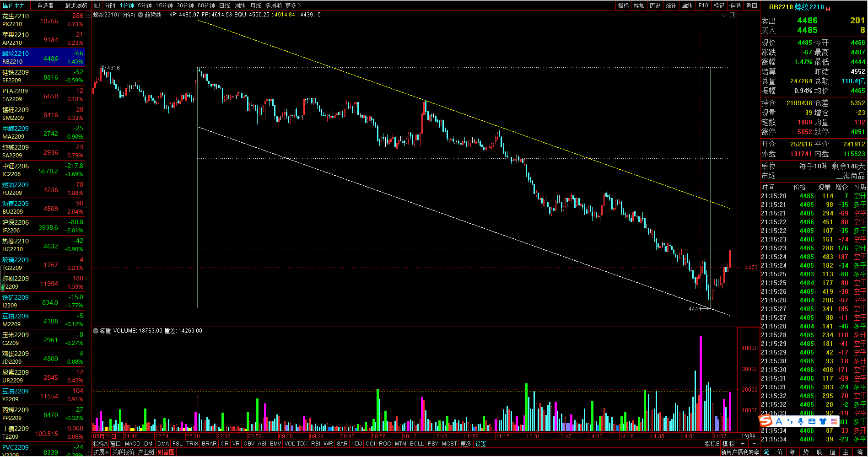Open the Sogou input method logo
This screenshot has height=457, width=868.
click(766, 421)
